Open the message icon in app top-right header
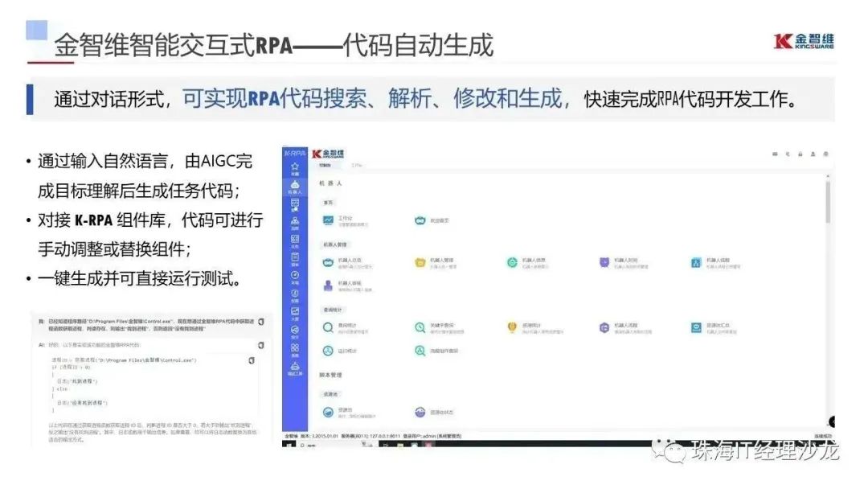 775,154
